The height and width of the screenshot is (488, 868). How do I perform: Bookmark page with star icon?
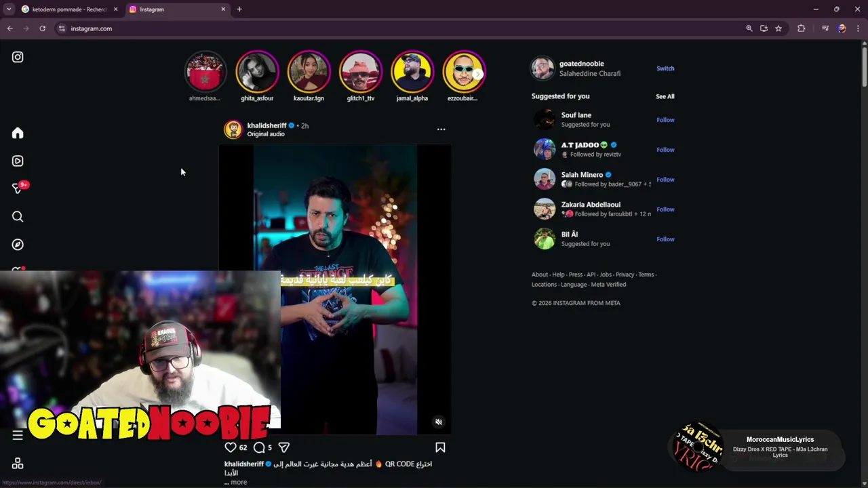[778, 28]
